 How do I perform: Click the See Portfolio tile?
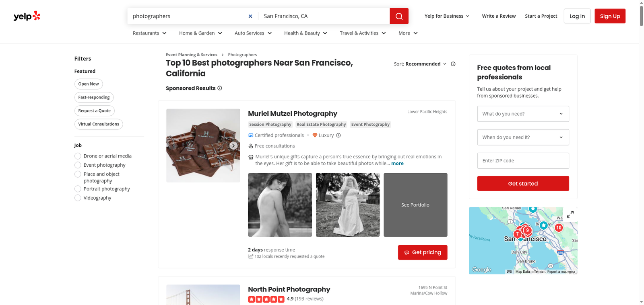415,205
